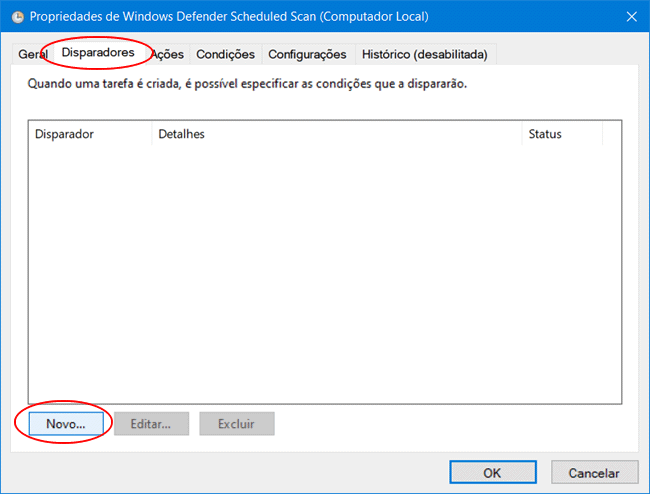
Task: Go to the Condições tab
Action: coord(225,54)
